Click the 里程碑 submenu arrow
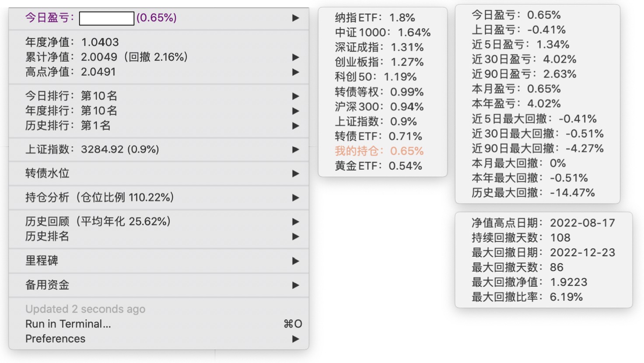Image resolution: width=644 pixels, height=363 pixels. tap(296, 261)
